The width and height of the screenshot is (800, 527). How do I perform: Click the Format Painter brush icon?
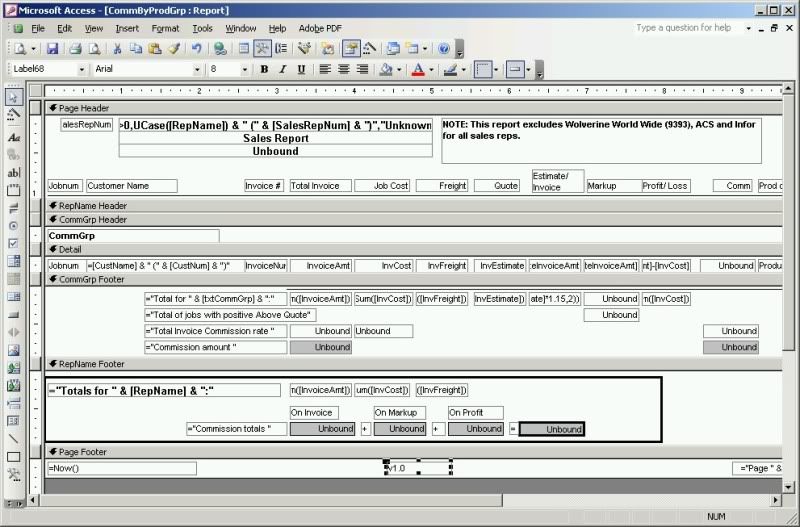(174, 48)
